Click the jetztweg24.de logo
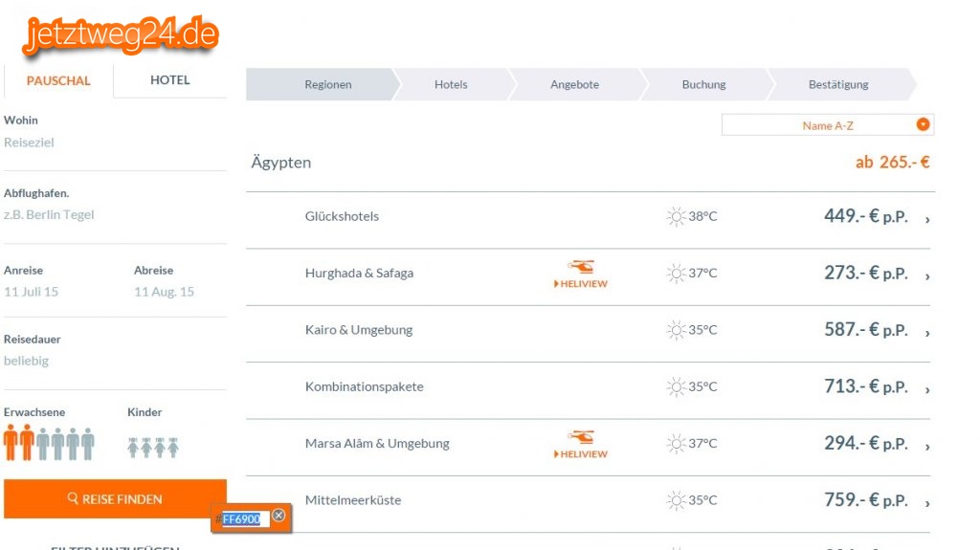 [122, 35]
